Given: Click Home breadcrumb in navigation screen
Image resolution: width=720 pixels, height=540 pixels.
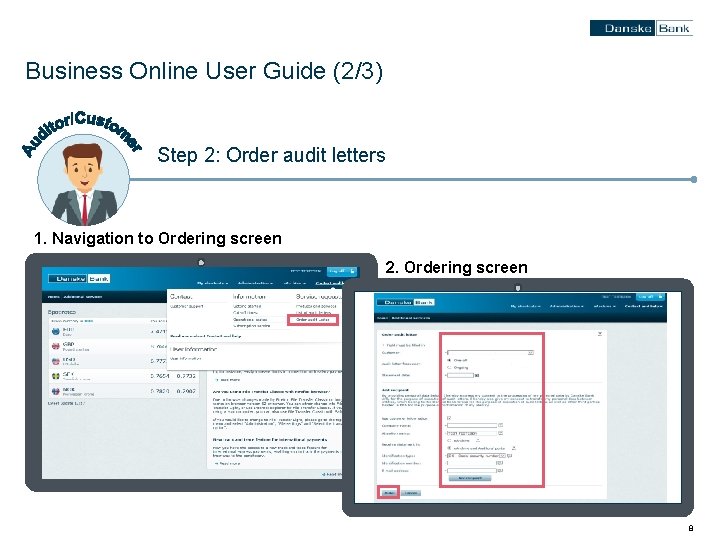Looking at the screenshot, I should pyautogui.click(x=54, y=297).
